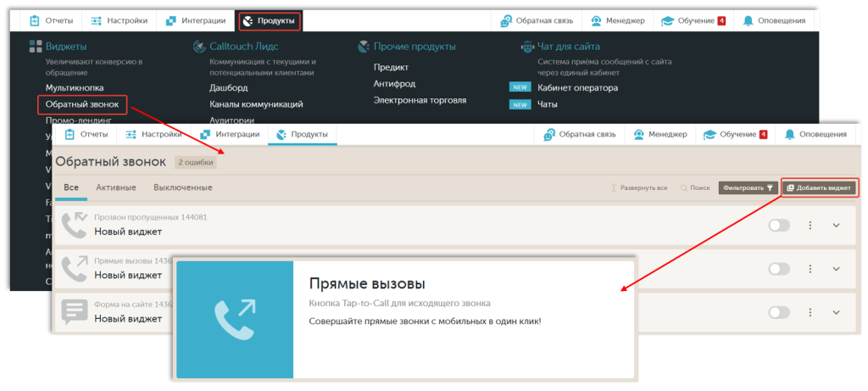Open Электронная торговля product link
868x391 pixels.
pos(420,100)
